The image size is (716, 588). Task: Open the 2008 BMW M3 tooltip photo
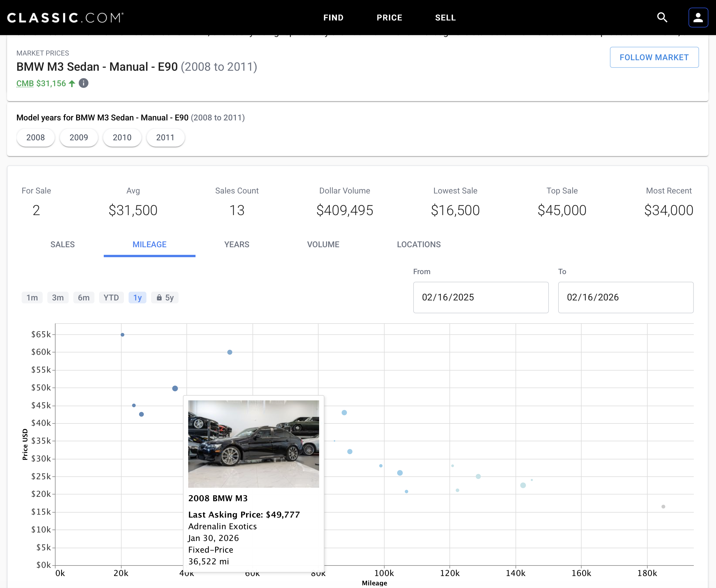(x=253, y=444)
